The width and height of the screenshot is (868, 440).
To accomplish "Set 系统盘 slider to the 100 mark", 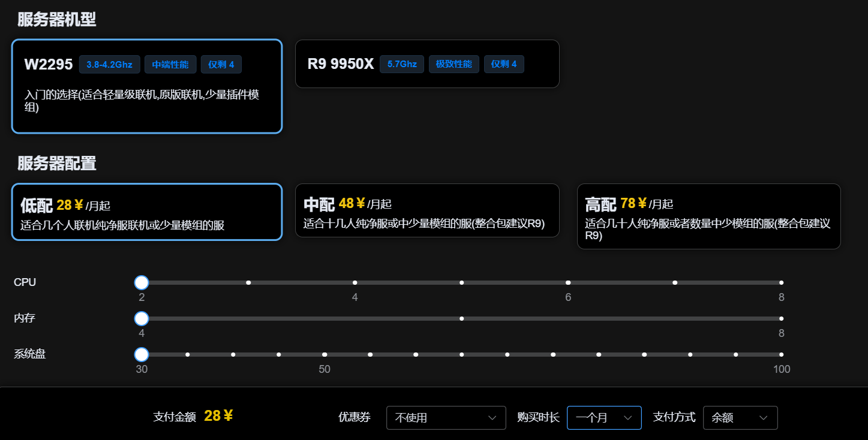I will pos(782,354).
